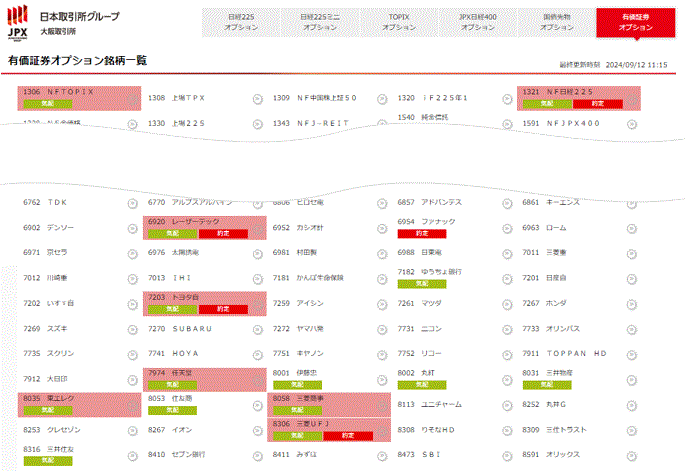Click red 約定 button under 6920 レーザーテック
686x471 pixels.
[x=223, y=234]
